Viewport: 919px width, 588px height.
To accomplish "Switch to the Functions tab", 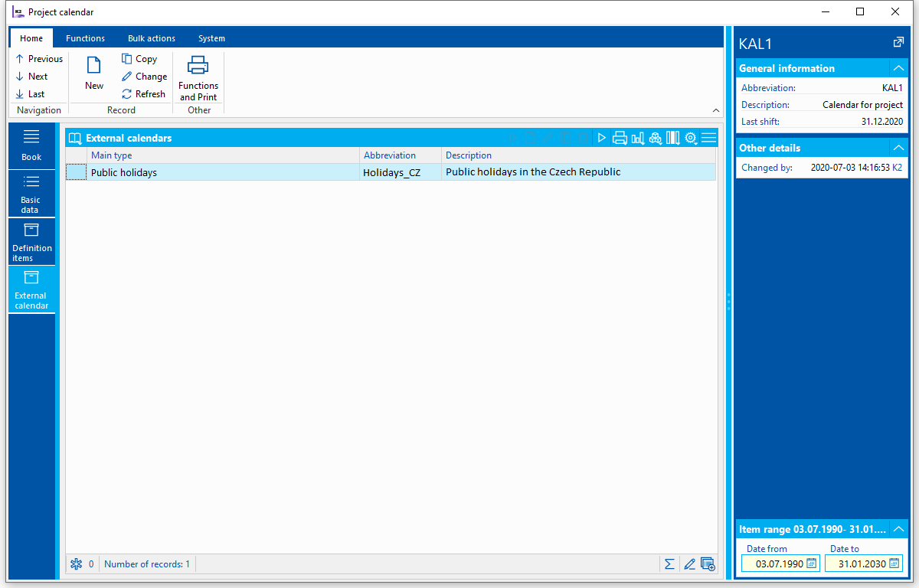I will 86,38.
